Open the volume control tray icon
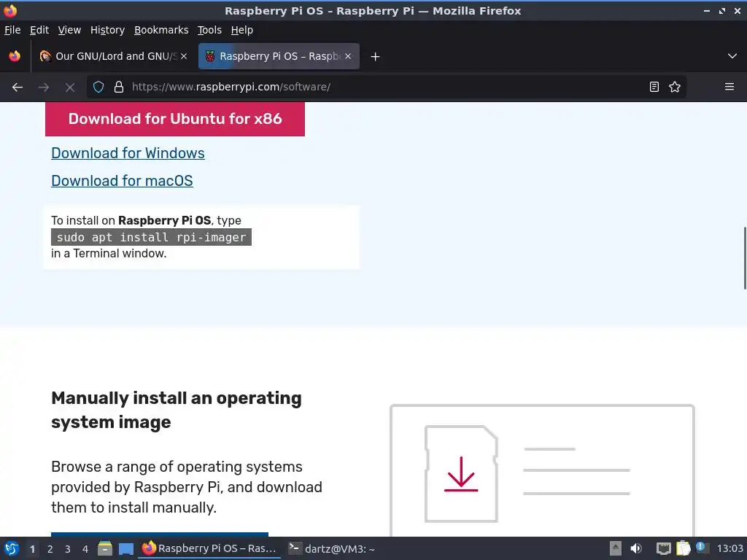 pos(636,548)
